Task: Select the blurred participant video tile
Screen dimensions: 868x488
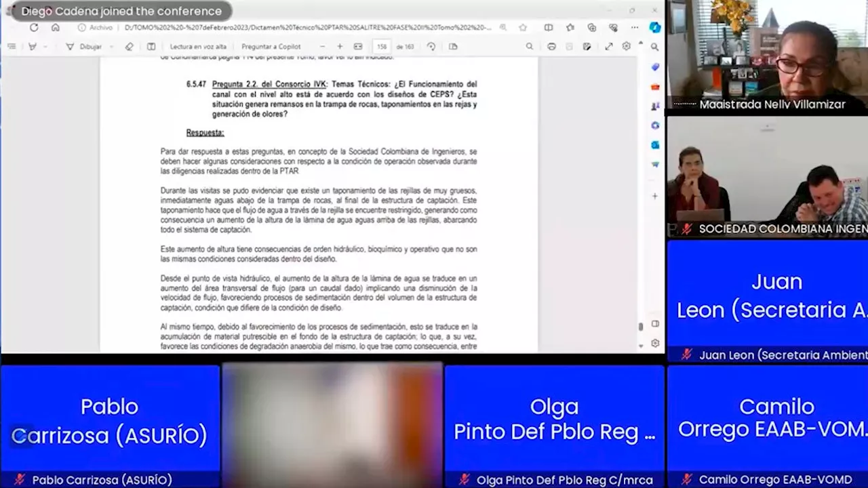Action: pyautogui.click(x=332, y=426)
